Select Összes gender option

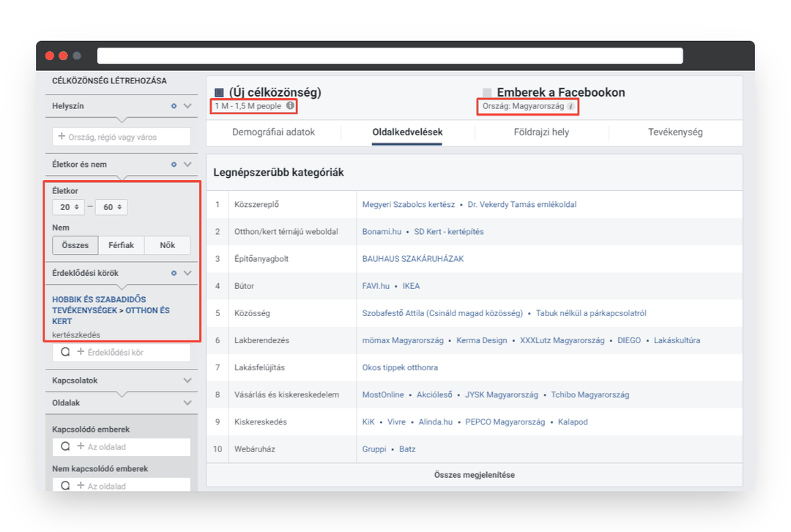point(75,245)
